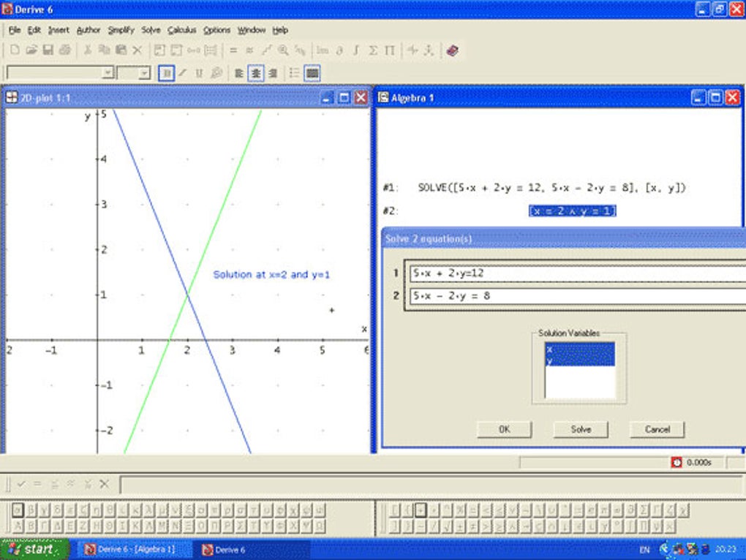Screen dimensions: 746x560
Task: Open the Author menu
Action: coord(88,30)
